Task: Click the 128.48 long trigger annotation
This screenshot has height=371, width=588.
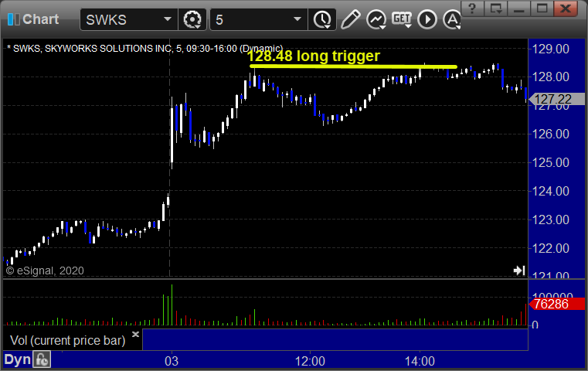Action: coord(314,56)
